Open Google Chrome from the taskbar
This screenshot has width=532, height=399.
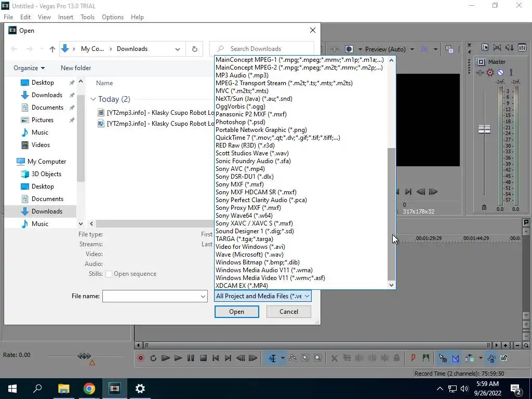click(x=89, y=389)
